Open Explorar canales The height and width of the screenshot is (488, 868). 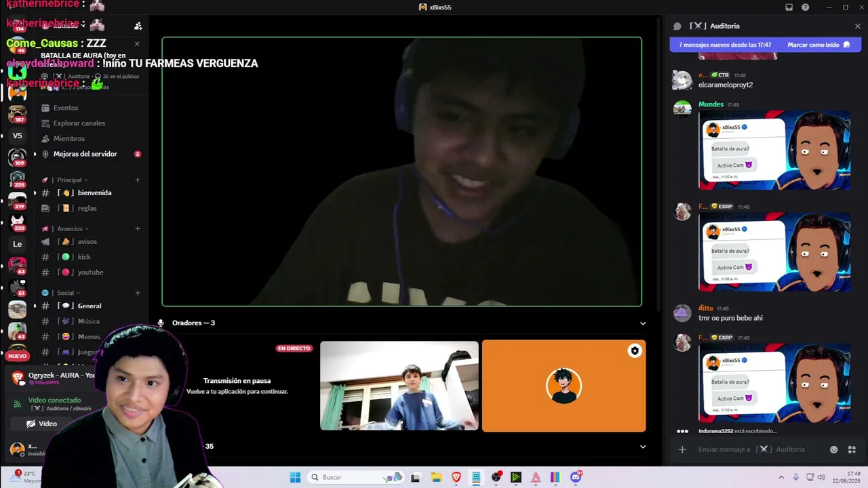pyautogui.click(x=79, y=123)
